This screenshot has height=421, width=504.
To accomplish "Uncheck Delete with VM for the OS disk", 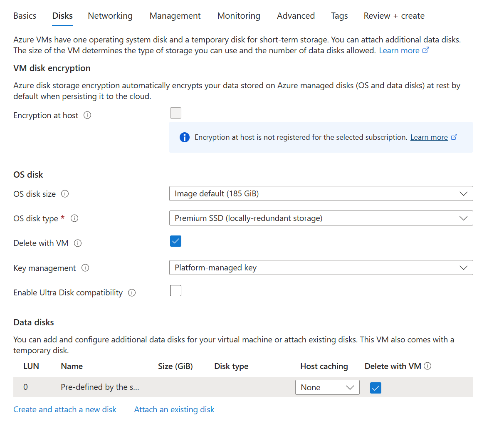I will click(x=175, y=241).
